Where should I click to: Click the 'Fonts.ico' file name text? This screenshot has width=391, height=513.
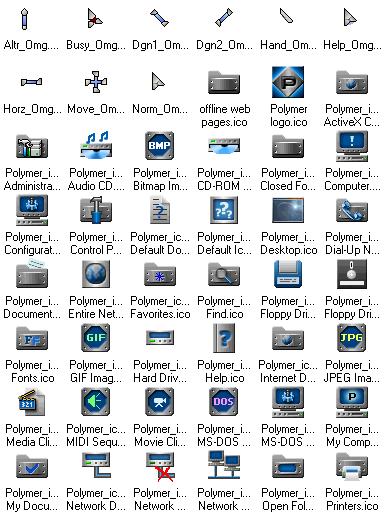(x=33, y=378)
